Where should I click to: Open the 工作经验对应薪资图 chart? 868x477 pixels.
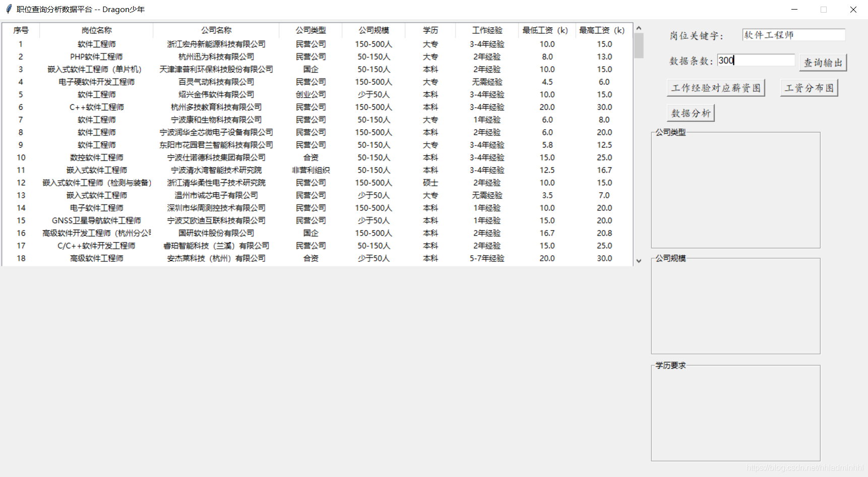pos(715,88)
